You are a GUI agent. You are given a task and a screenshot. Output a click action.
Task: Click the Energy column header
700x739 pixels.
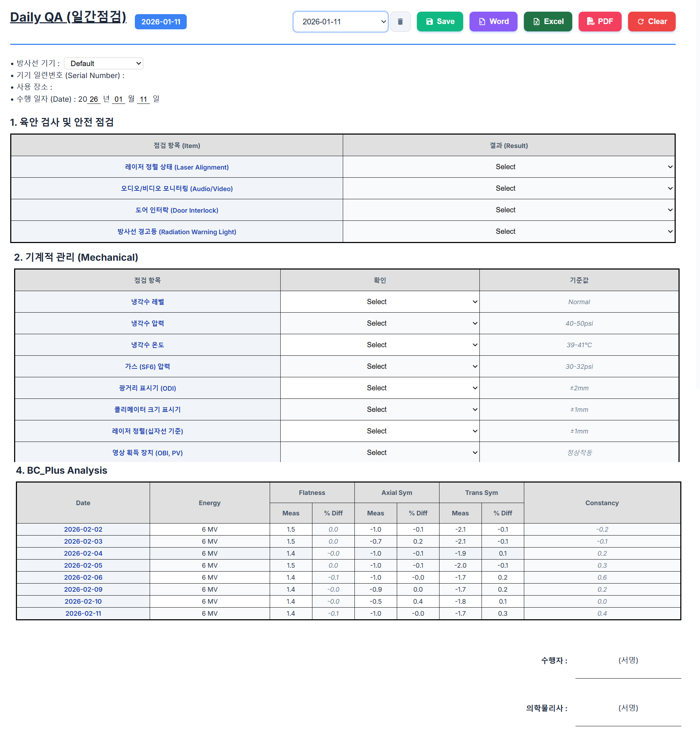pyautogui.click(x=210, y=503)
